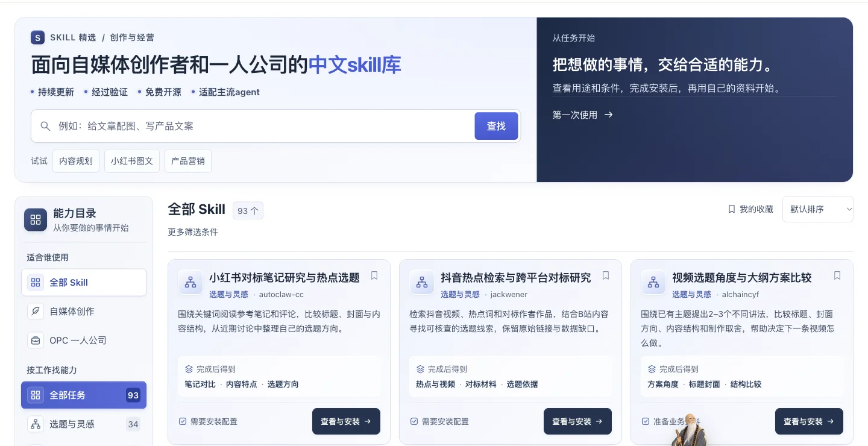Click the 全部任务 grid icon
Screen dimensions: 868x446
(36, 395)
